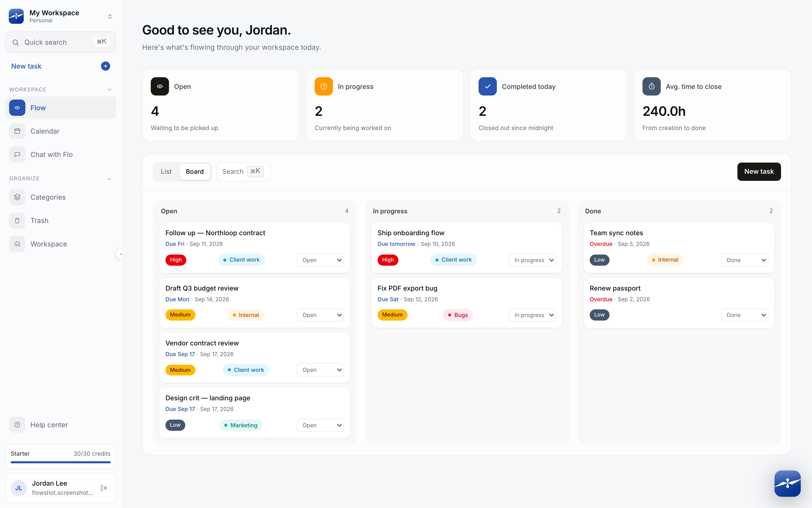Open the Calendar icon in the sidebar

click(17, 131)
